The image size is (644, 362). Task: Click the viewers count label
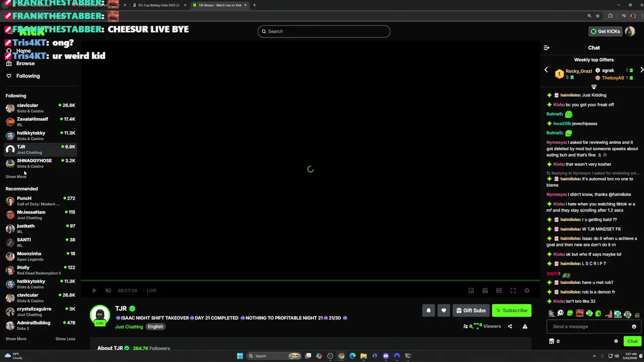pos(482,326)
